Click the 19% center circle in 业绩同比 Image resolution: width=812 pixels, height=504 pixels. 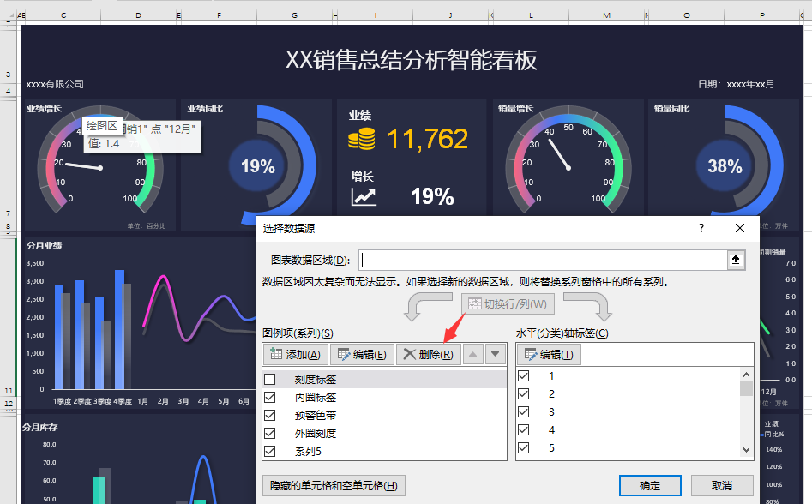tap(258, 166)
